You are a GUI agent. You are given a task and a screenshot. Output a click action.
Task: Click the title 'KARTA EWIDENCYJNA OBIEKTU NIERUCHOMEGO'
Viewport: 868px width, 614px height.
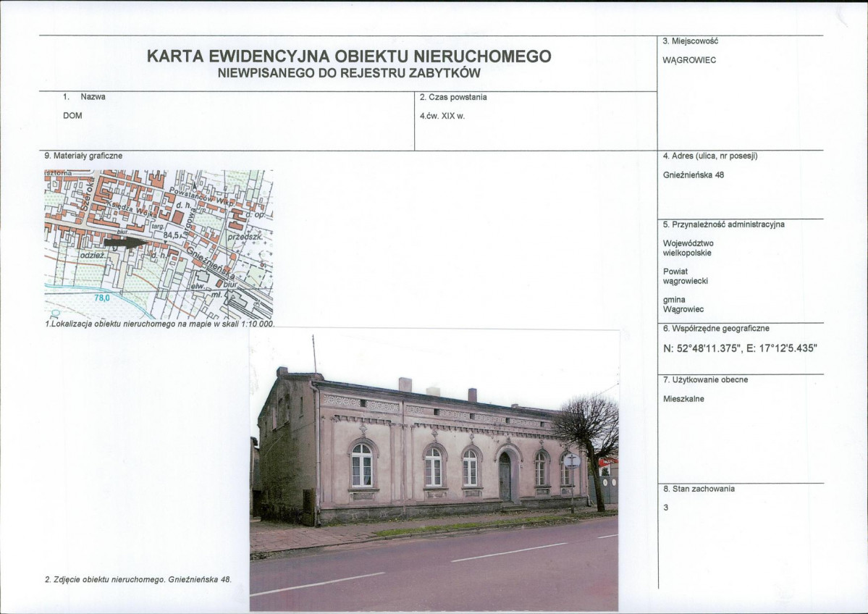[349, 56]
